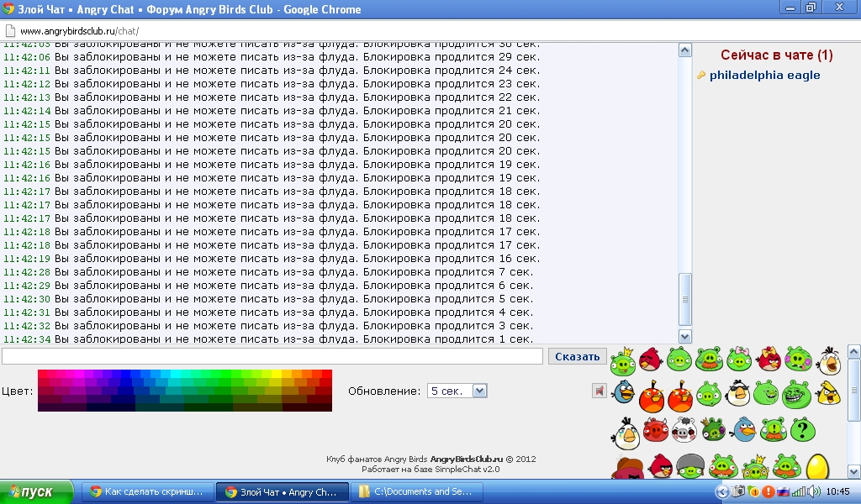Insert the angry red bird in bottom row
This screenshot has width=861, height=504.
click(661, 467)
